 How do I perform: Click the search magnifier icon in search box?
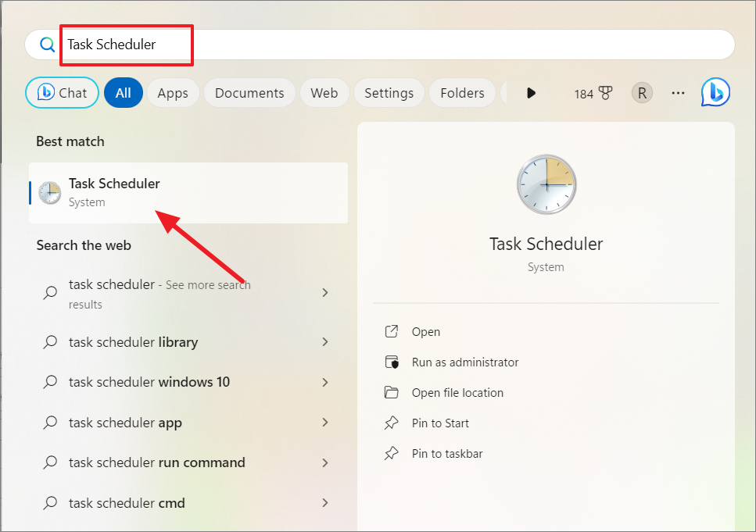click(47, 45)
